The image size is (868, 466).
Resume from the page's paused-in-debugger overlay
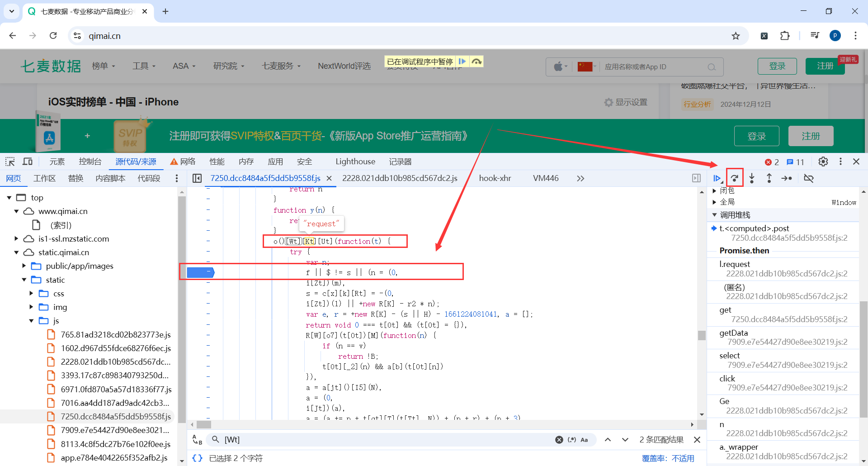coord(462,62)
